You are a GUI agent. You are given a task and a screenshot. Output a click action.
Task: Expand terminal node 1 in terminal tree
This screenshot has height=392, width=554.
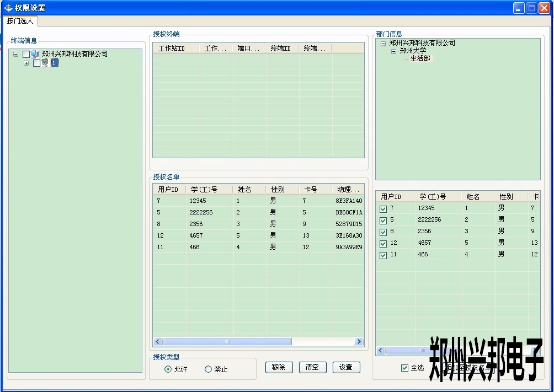pos(26,63)
